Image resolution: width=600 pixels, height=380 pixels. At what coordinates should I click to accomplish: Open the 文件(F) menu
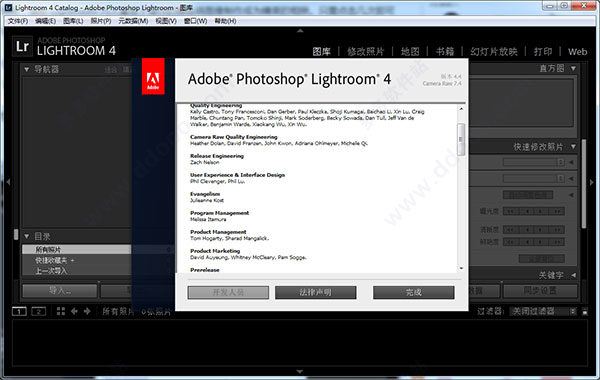[x=18, y=21]
